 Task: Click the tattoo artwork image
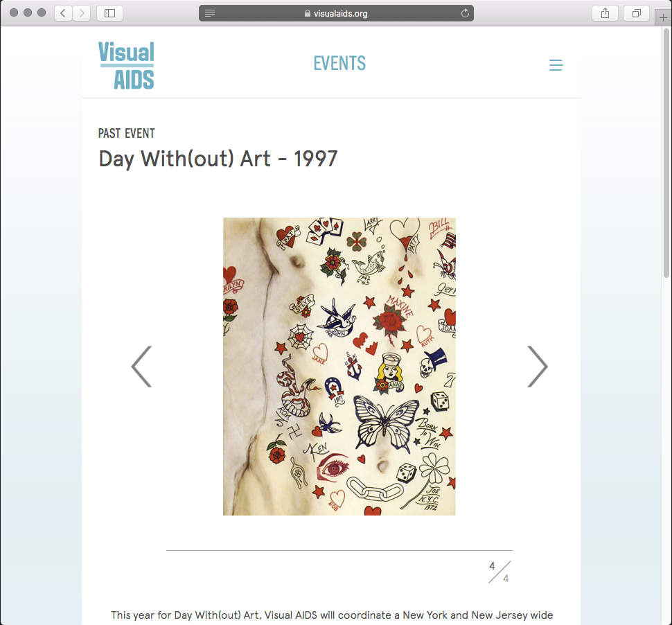pyautogui.click(x=339, y=367)
